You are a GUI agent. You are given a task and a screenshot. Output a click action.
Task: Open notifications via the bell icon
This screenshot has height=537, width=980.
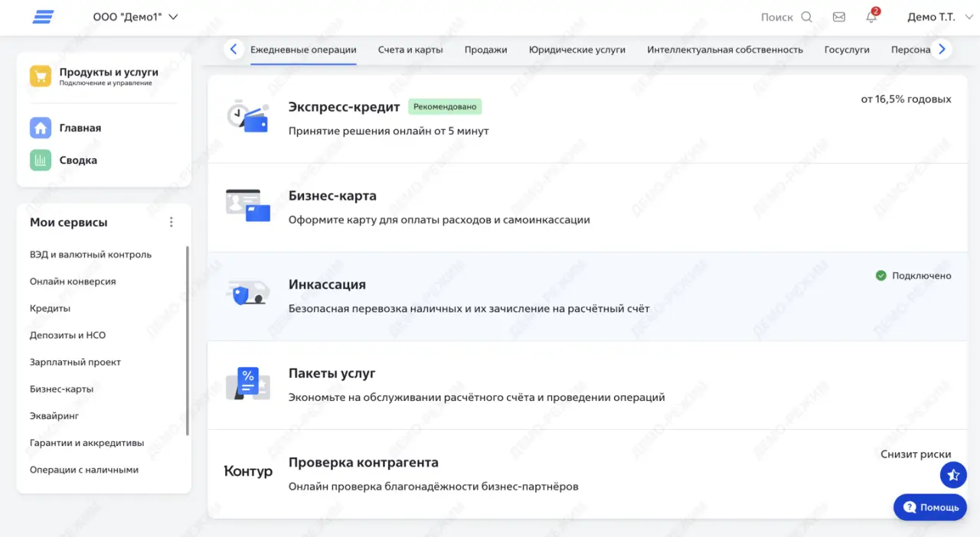tap(871, 17)
